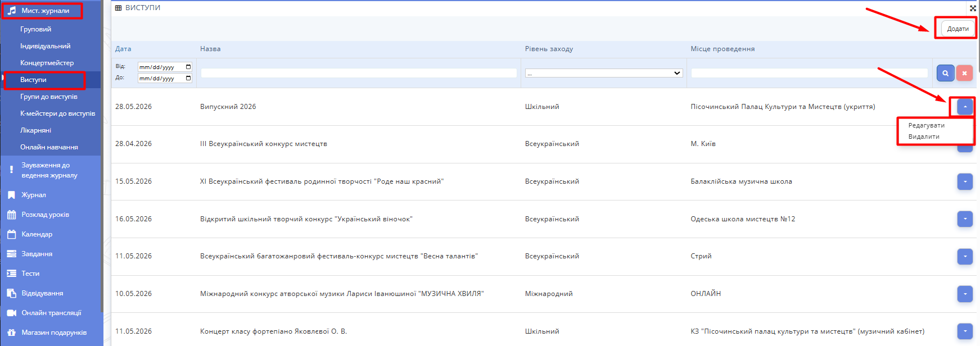Open calendar picker for the Від date
The height and width of the screenshot is (346, 980).
coord(188,67)
